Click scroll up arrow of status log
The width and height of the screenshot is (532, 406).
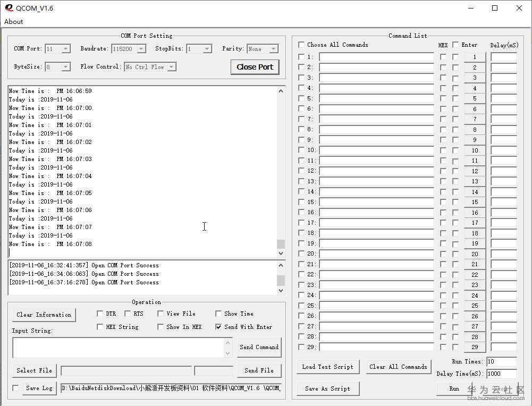coord(281,265)
